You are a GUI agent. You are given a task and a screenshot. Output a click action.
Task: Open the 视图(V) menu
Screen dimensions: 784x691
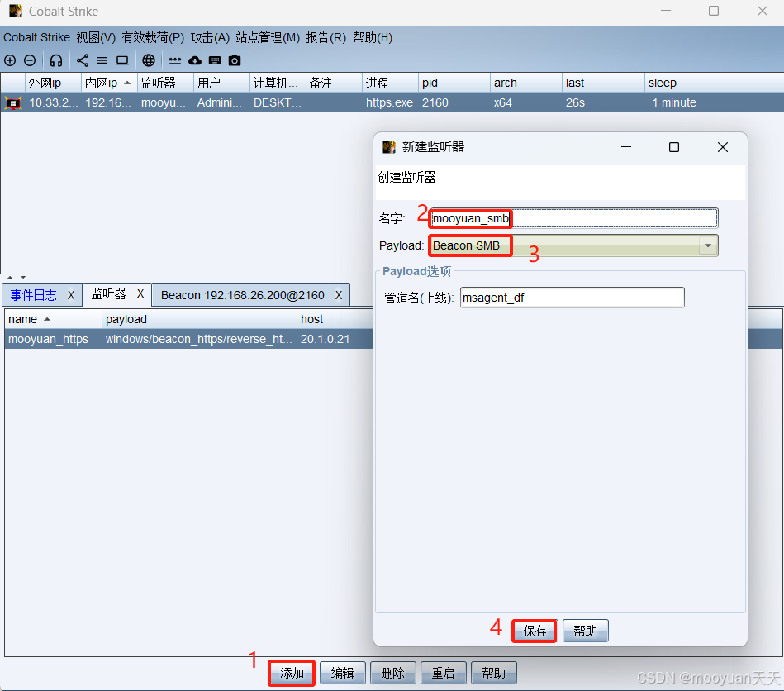[96, 37]
